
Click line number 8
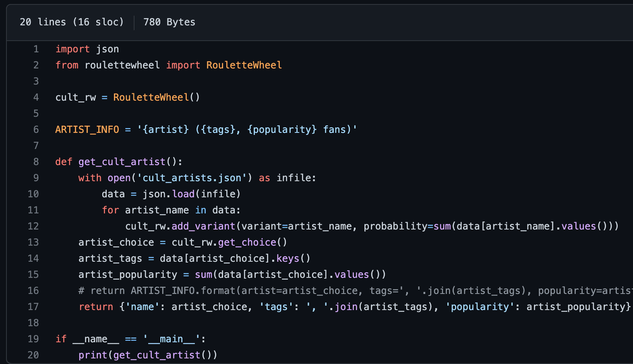click(35, 162)
